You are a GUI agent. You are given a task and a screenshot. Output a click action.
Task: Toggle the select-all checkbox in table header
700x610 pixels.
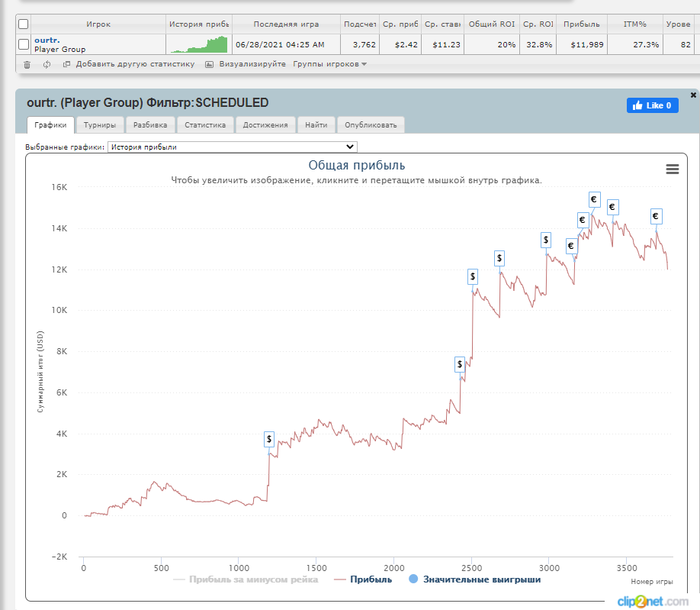point(23,24)
